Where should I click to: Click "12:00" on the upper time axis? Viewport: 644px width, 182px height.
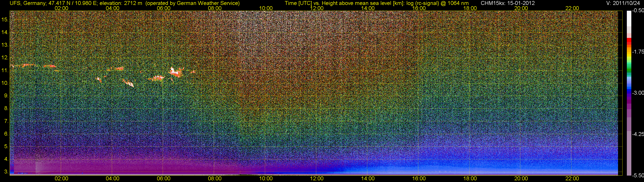pos(317,8)
